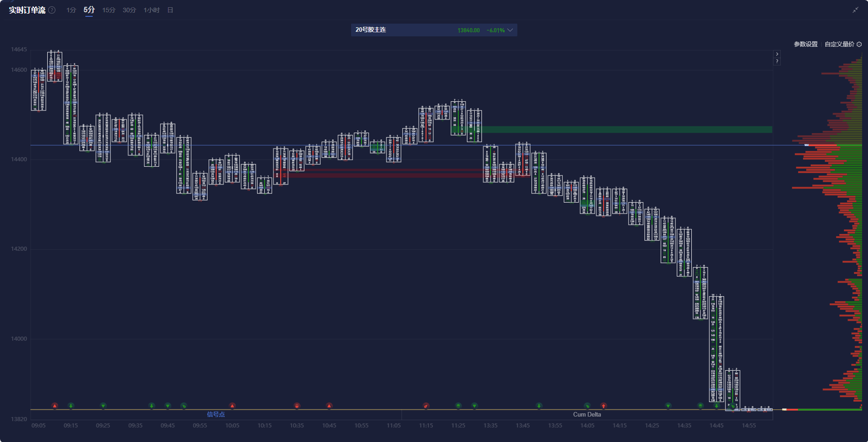Click red up-triangle signal at 09:10
This screenshot has width=868, height=442.
click(x=55, y=406)
